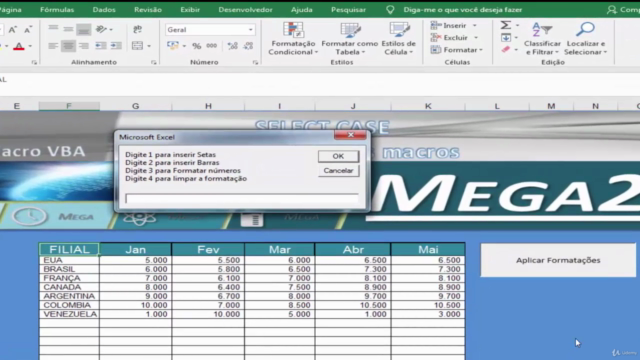The width and height of the screenshot is (640, 360).
Task: Select the bottom align icon
Action: click(84, 29)
